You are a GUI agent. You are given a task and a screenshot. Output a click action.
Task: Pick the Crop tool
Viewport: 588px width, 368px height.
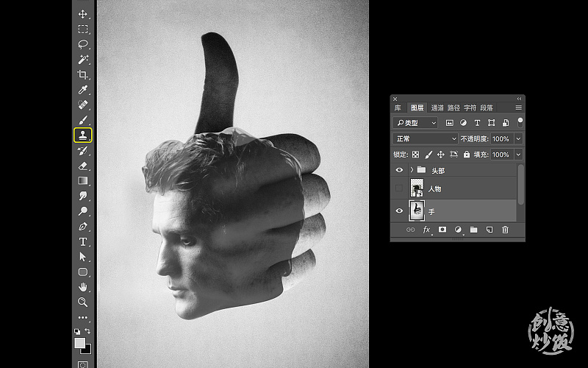(x=83, y=74)
